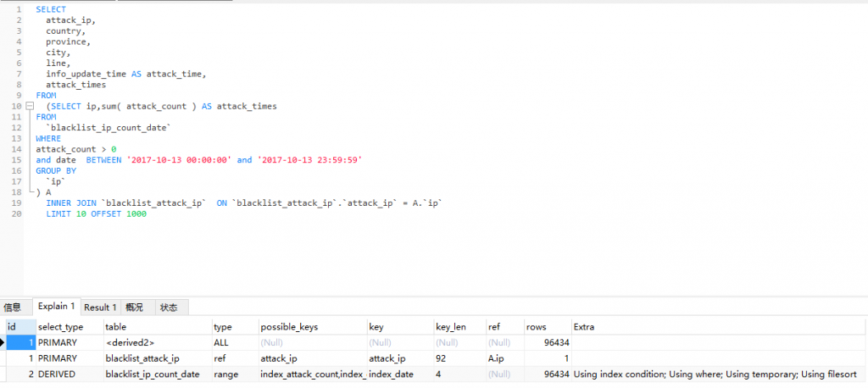The width and height of the screenshot is (868, 388).
Task: Switch to the 概况 tab
Action: (135, 308)
